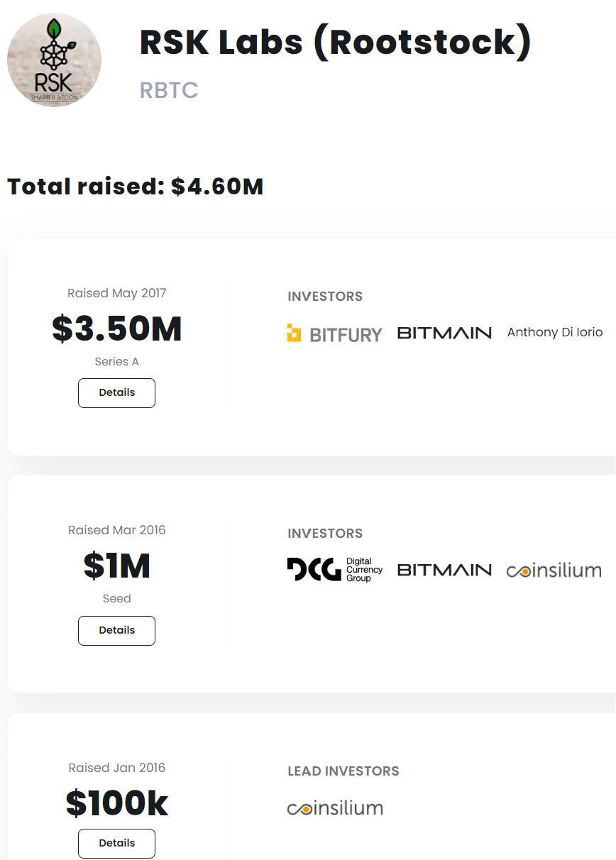Click Coinsilium logo in the Seed round

coord(554,570)
